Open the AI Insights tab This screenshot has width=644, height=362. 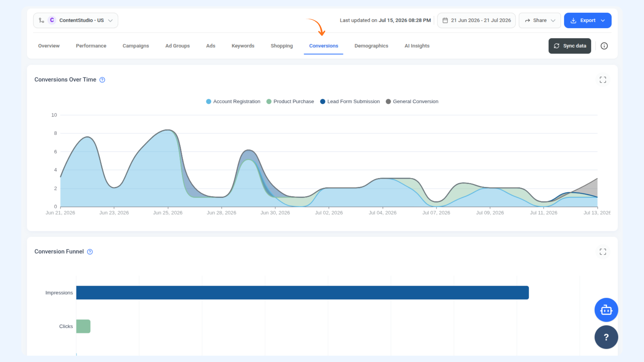pos(417,46)
